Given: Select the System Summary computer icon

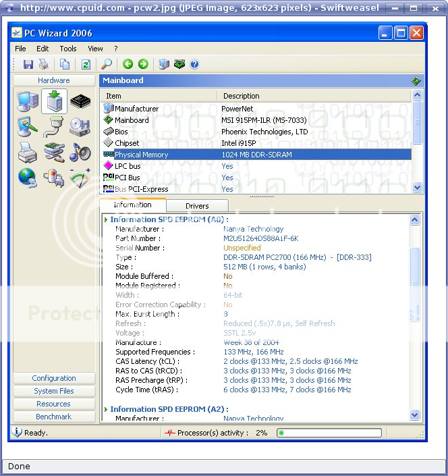Looking at the screenshot, I should click(28, 101).
